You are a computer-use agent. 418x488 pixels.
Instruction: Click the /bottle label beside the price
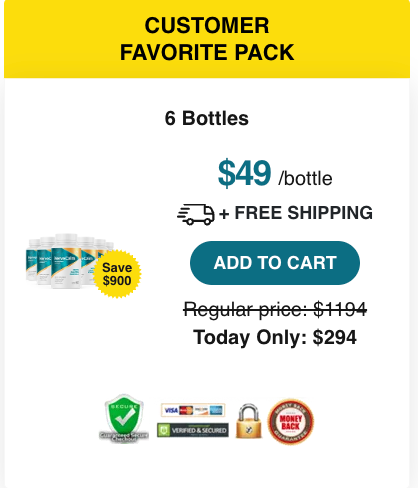point(305,179)
